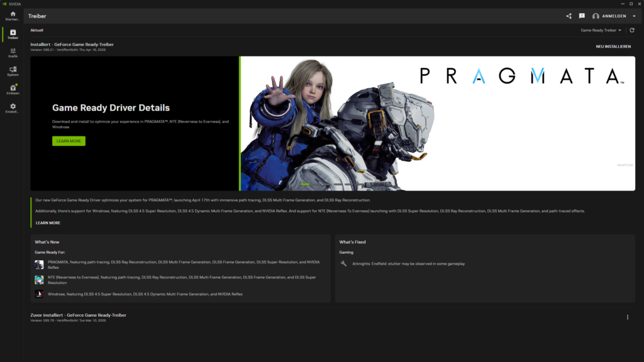Click the NVIDIA logo in title bar

4,4
